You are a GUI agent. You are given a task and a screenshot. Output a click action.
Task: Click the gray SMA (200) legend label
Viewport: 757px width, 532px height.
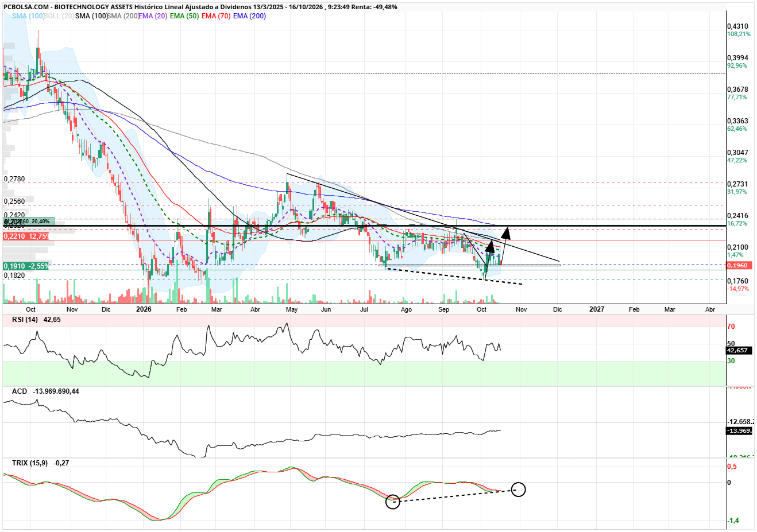123,16
